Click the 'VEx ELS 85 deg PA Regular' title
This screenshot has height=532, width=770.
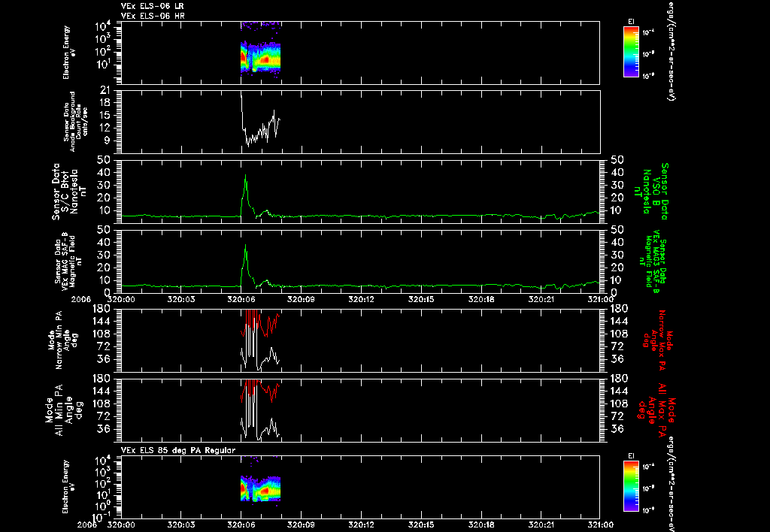click(x=178, y=450)
